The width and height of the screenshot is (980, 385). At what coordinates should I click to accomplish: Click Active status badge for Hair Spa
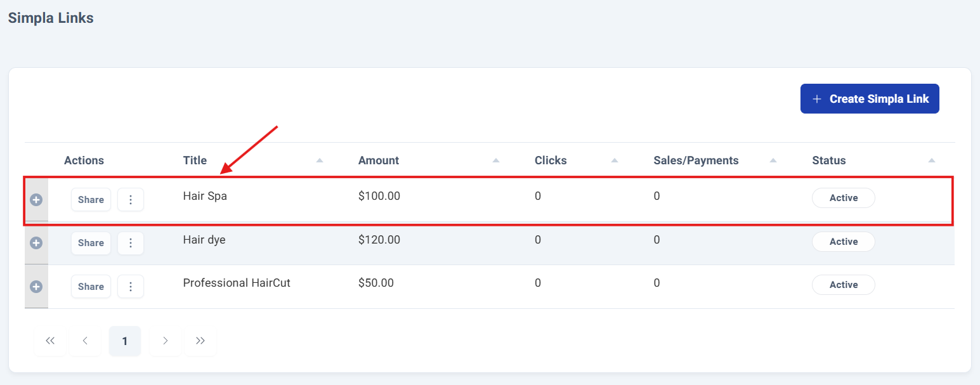tap(844, 198)
